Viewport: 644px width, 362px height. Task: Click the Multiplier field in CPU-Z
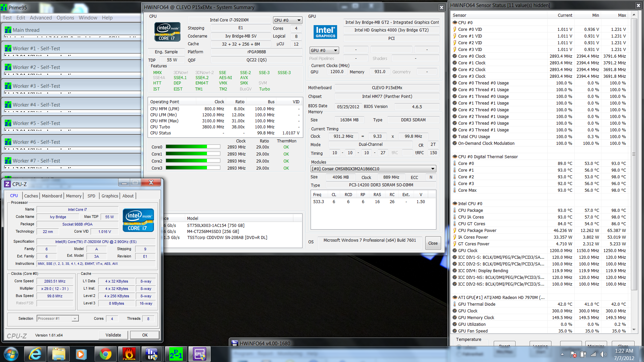[55, 289]
